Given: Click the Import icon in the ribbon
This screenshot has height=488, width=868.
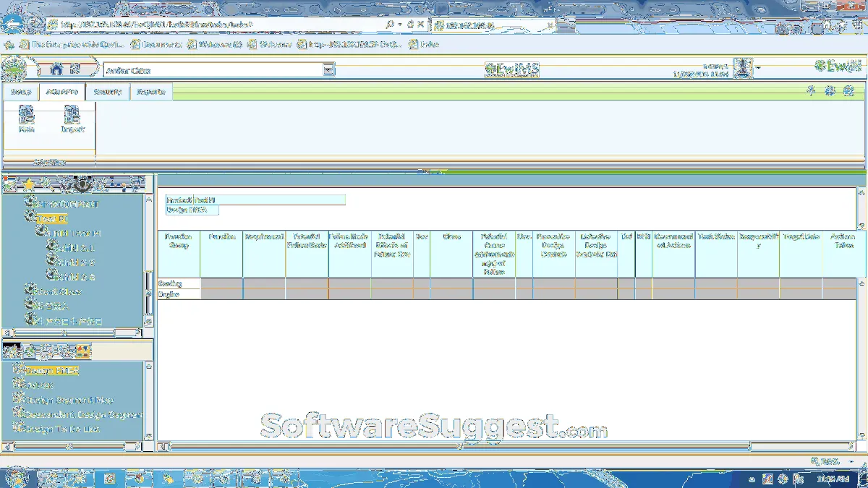Looking at the screenshot, I should [x=72, y=119].
